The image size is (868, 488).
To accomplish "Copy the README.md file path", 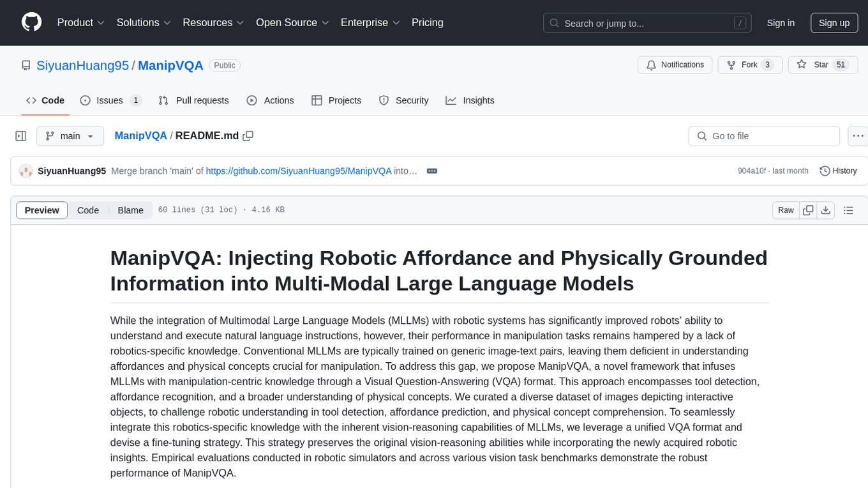I will (x=248, y=135).
